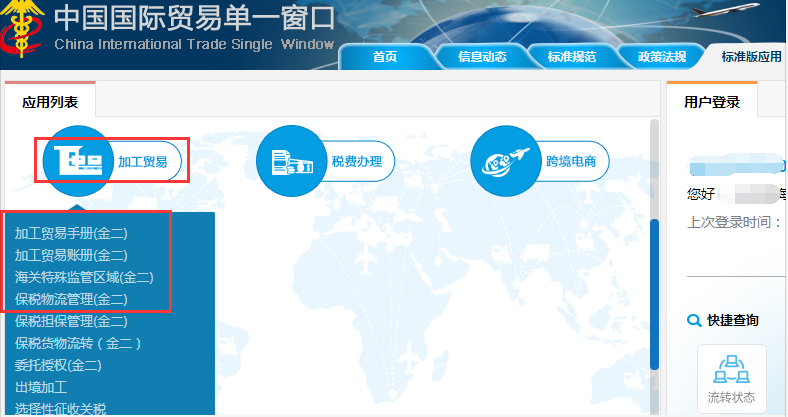Click the 中国国际贸易单一窗口 title

tap(194, 18)
